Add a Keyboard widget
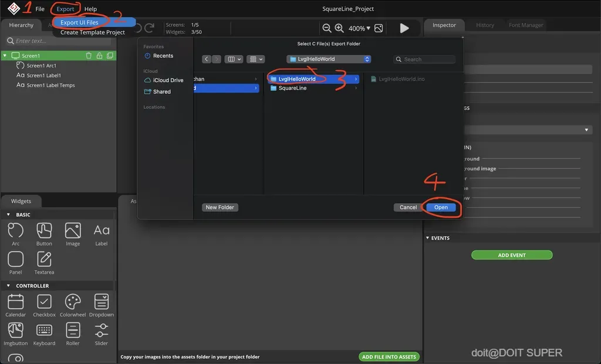 (44, 334)
